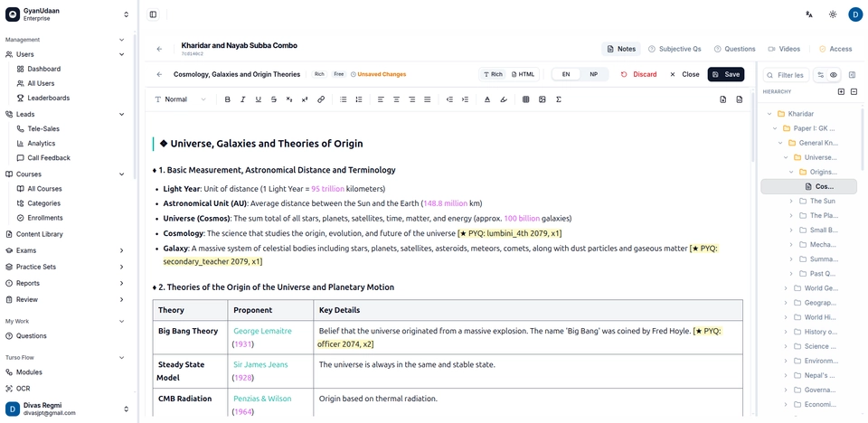
Task: Expand the Past Q... folder in hierarchy
Action: (791, 274)
